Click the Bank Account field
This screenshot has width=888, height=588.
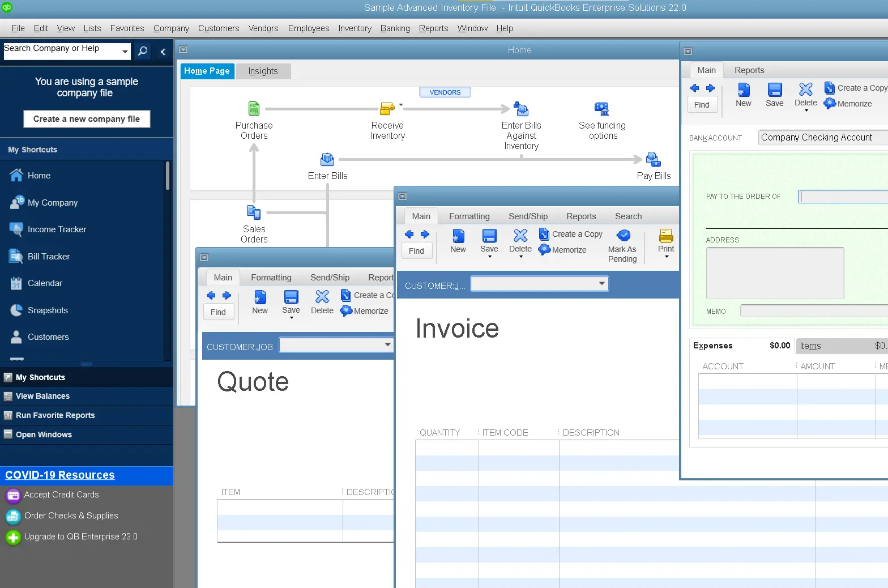click(x=823, y=137)
